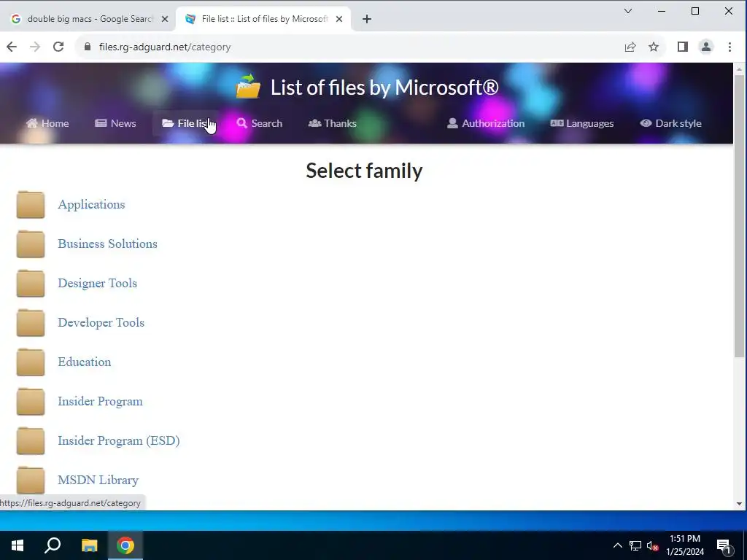The width and height of the screenshot is (747, 560).
Task: Click the List of files by Microsoft title
Action: point(384,87)
